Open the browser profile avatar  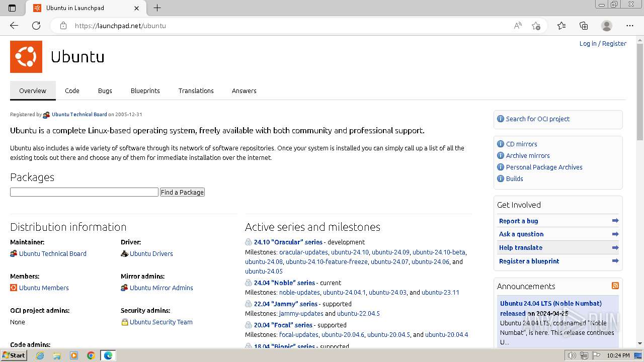pyautogui.click(x=607, y=26)
